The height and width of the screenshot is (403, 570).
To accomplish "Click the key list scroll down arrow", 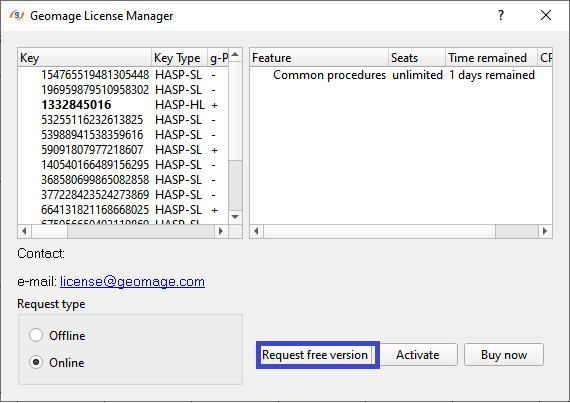I will click(x=235, y=217).
